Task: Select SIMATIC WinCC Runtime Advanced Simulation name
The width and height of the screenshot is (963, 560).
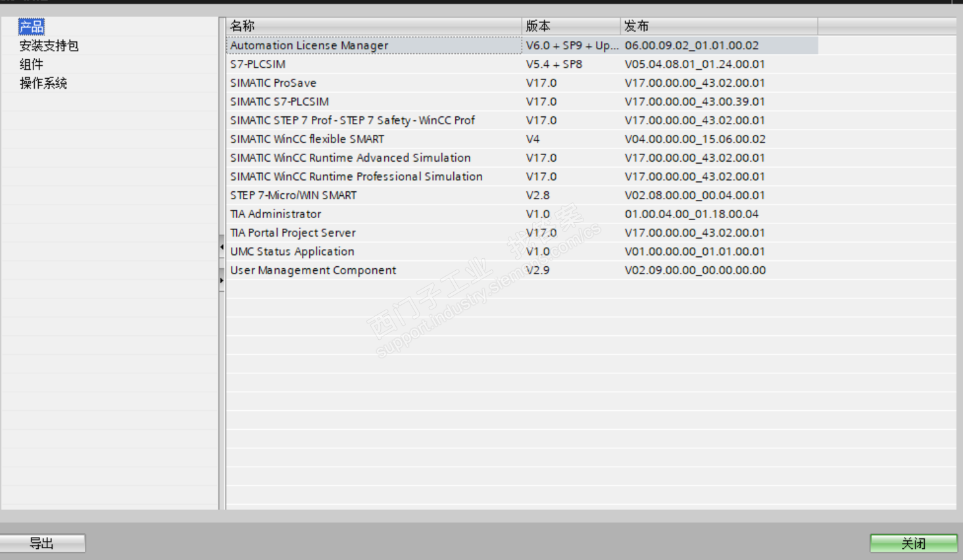Action: click(x=351, y=158)
